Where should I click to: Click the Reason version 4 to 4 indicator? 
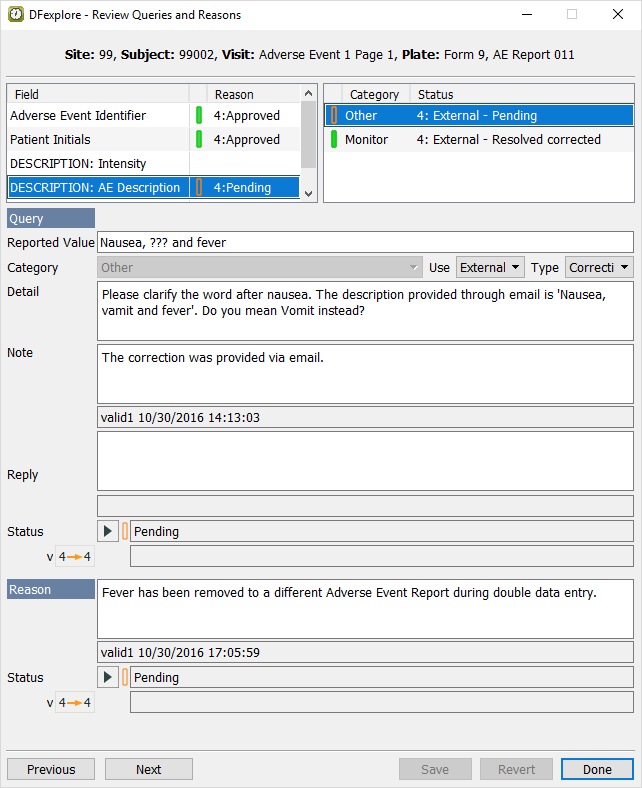[x=74, y=703]
